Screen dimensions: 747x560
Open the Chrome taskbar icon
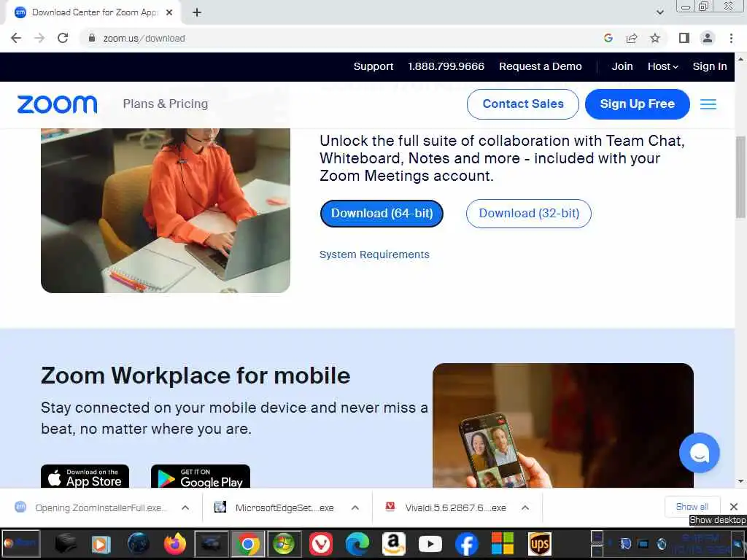248,544
